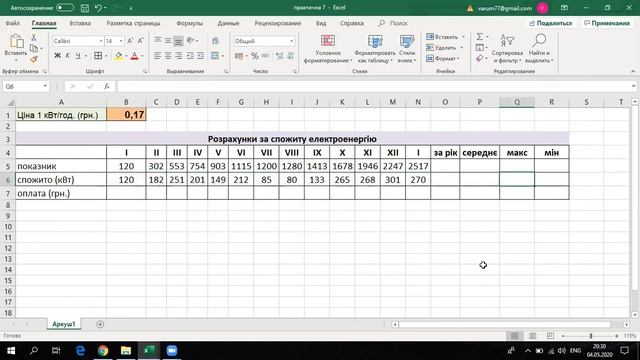Open Cell Styles (Стили ячеек) gallery

(x=407, y=49)
